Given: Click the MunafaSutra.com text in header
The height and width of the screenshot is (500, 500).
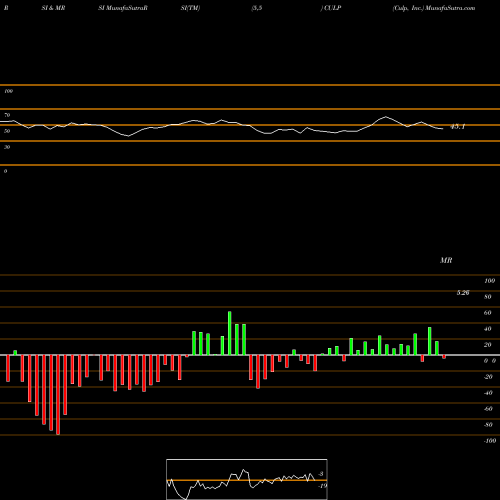Looking at the screenshot, I should [450, 8].
